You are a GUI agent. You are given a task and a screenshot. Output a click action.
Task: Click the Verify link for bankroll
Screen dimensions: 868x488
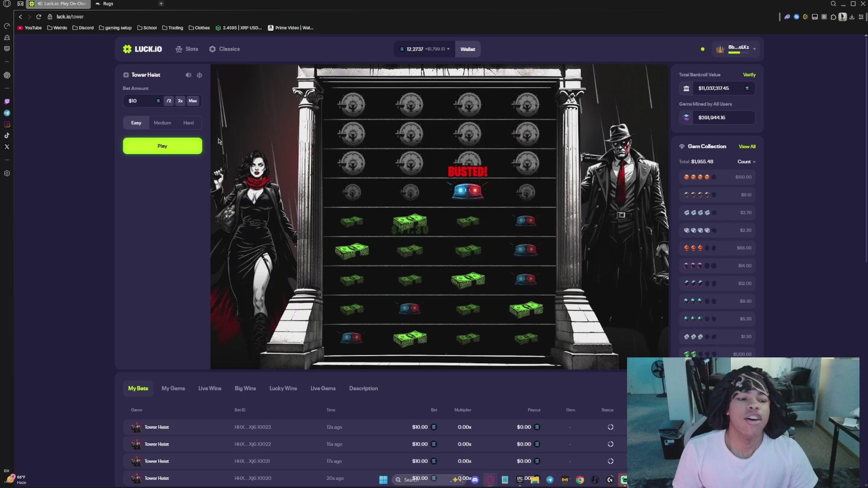coord(749,75)
